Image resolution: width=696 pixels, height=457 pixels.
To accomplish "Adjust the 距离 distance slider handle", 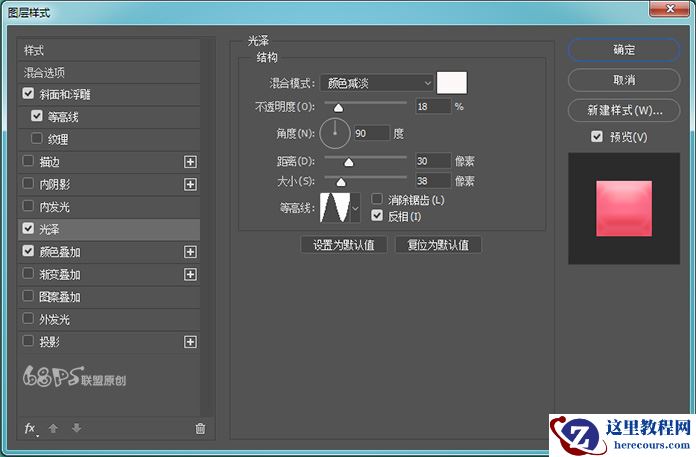I will click(349, 162).
